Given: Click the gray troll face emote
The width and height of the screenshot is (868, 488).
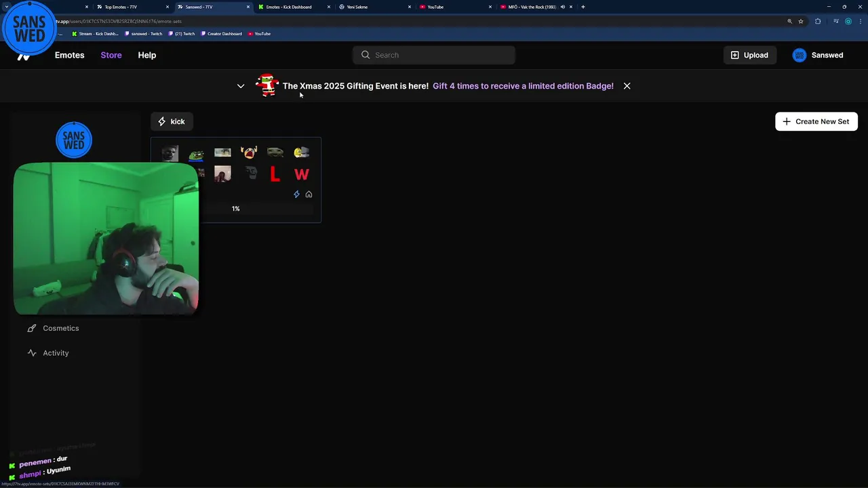Looking at the screenshot, I should click(252, 174).
